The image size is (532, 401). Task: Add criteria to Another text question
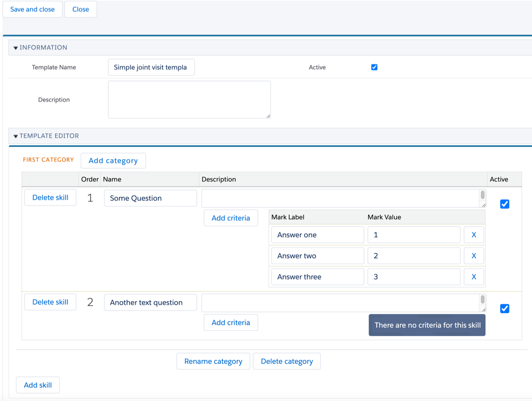[231, 323]
